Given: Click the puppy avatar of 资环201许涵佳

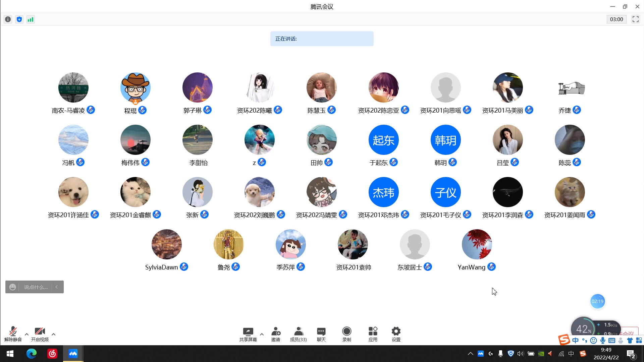Looking at the screenshot, I should 73,192.
